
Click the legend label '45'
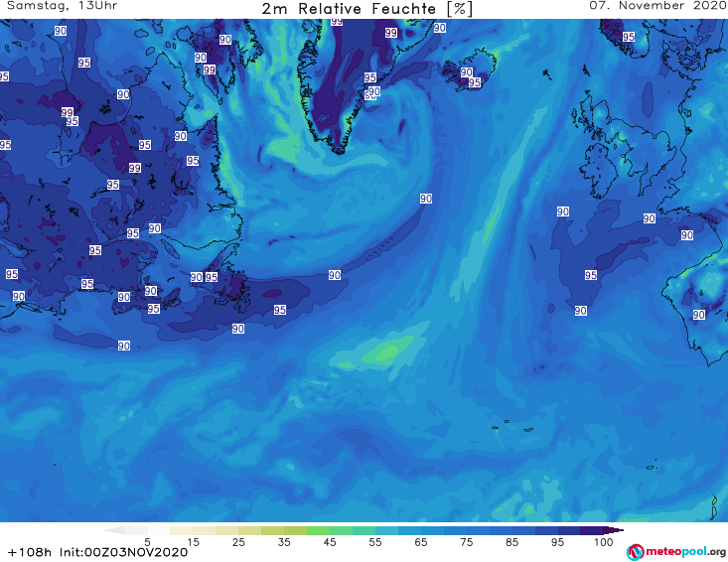point(330,542)
